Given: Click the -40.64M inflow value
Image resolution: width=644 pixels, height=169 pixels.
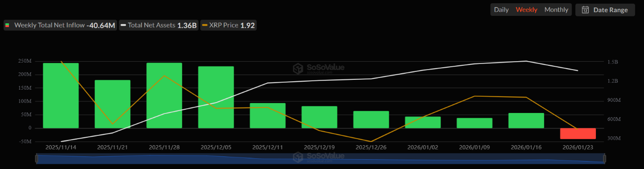Looking at the screenshot, I should 101,25.
